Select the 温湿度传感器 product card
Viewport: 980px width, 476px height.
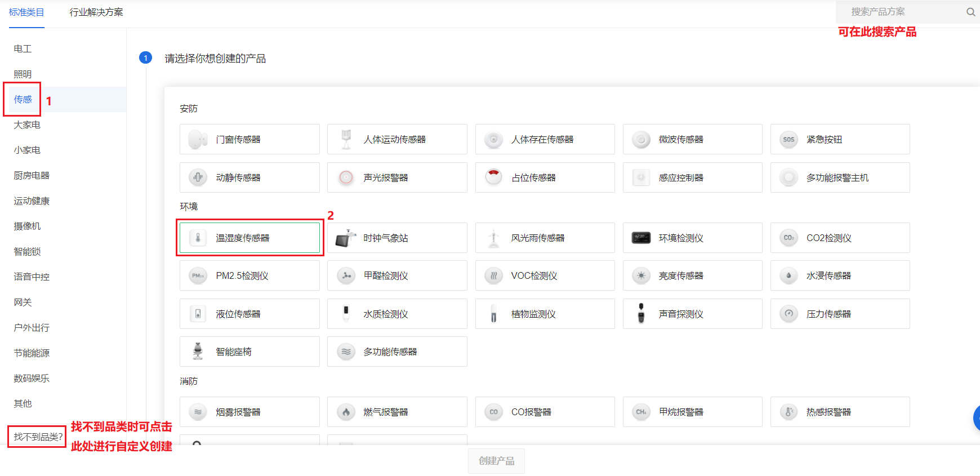tap(250, 238)
